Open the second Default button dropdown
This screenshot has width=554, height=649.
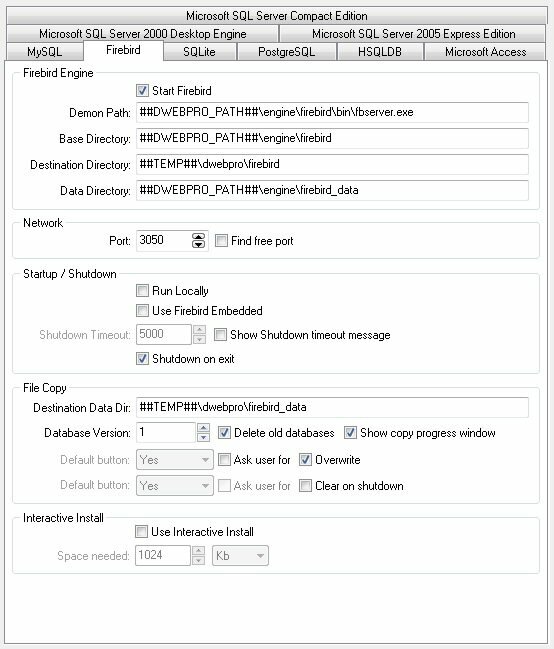click(x=175, y=486)
